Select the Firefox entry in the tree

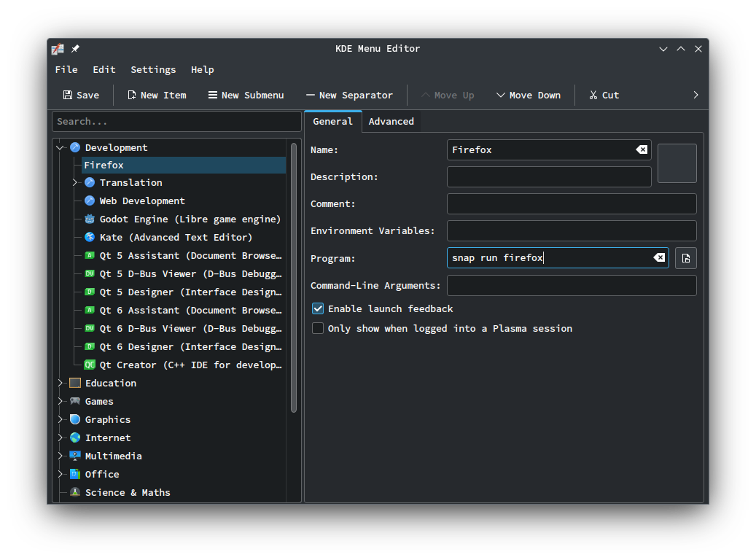184,165
